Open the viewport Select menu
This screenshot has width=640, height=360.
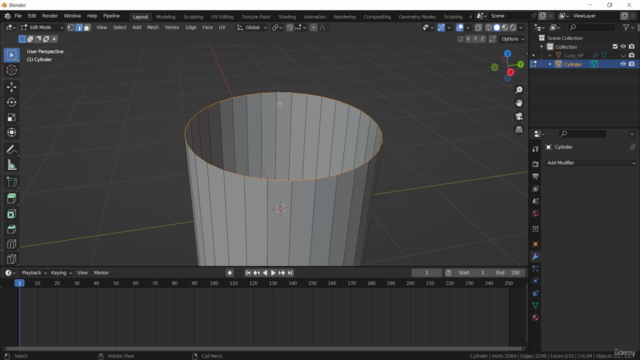120,27
